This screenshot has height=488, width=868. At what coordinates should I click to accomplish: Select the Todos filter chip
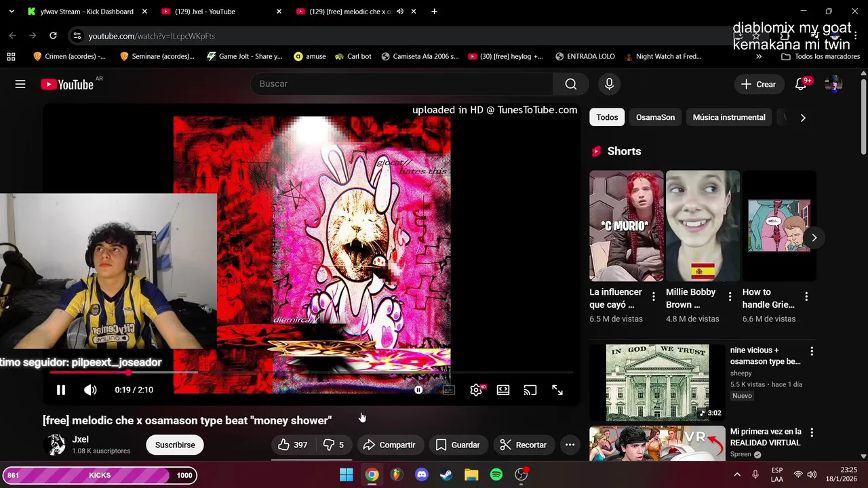607,117
